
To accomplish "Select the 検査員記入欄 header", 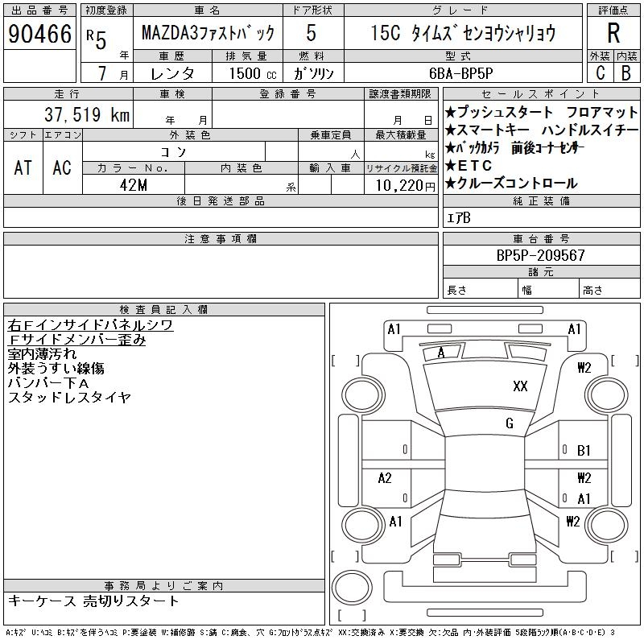I will tap(163, 309).
